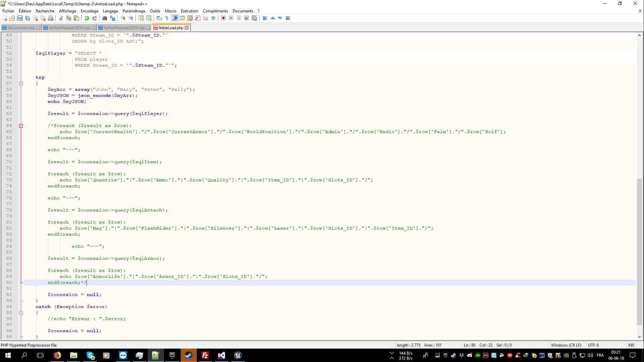Toggle word wrap
Image resolution: width=644 pixels, height=362 pixels.
[159, 18]
